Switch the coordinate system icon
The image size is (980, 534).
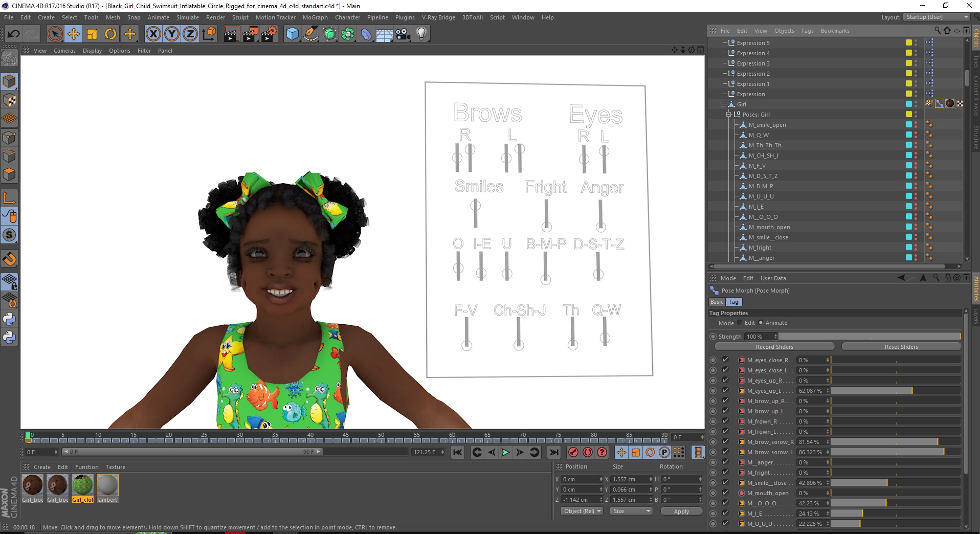(x=209, y=34)
